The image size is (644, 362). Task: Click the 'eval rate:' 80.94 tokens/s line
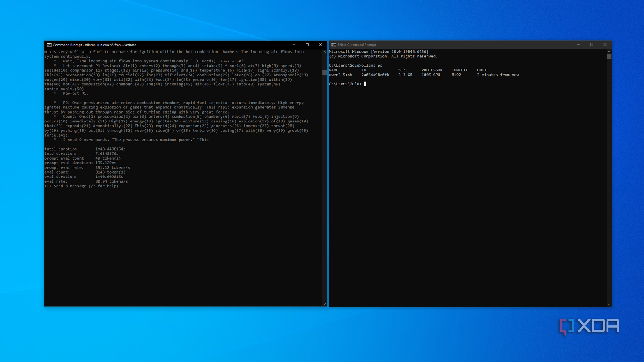point(86,181)
